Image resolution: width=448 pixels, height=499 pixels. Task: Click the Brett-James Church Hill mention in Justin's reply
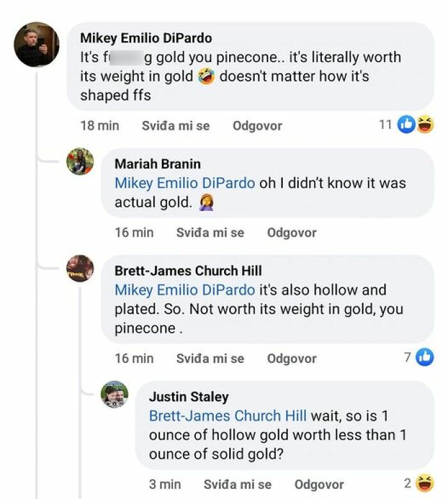coord(228,416)
